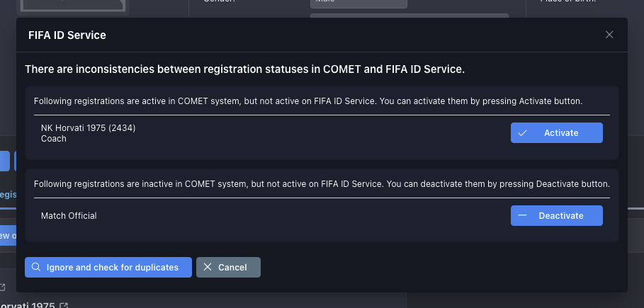The width and height of the screenshot is (644, 308).
Task: Click the Gender field showing Male
Action: coord(358,4)
